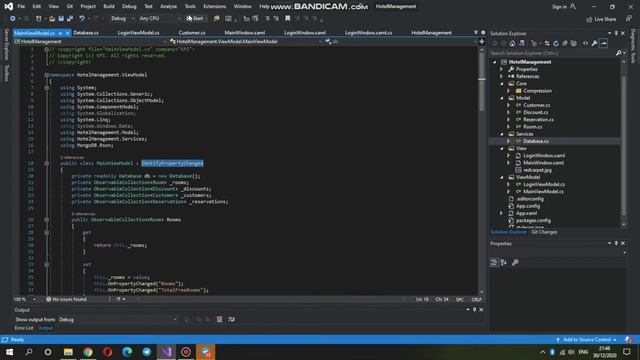This screenshot has width=640, height=360.
Task: Select MainWindow.xaml in Solution Explorer
Action: (543, 163)
